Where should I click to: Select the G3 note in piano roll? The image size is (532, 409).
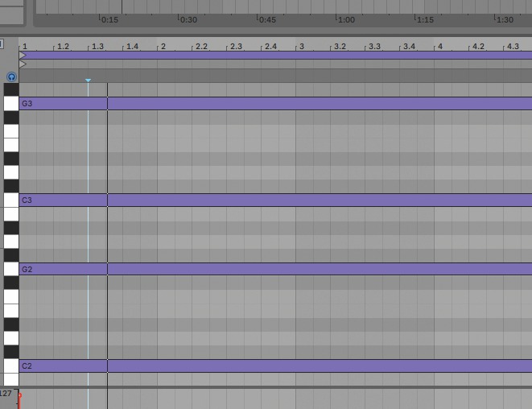275,104
